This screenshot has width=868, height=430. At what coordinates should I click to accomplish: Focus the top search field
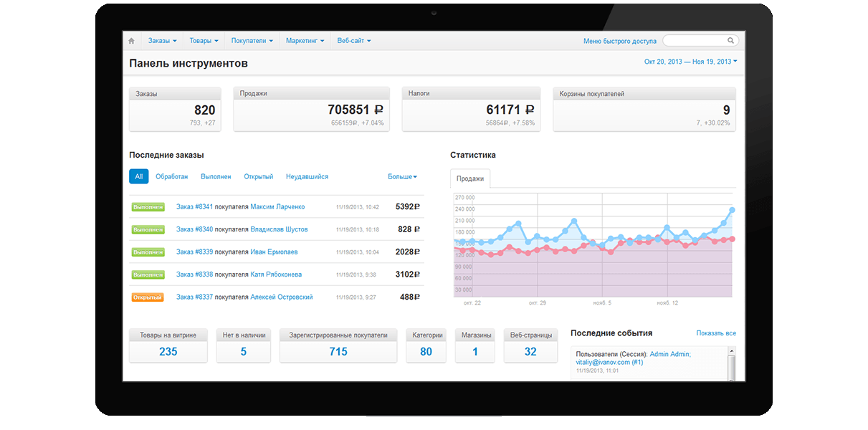pos(700,41)
